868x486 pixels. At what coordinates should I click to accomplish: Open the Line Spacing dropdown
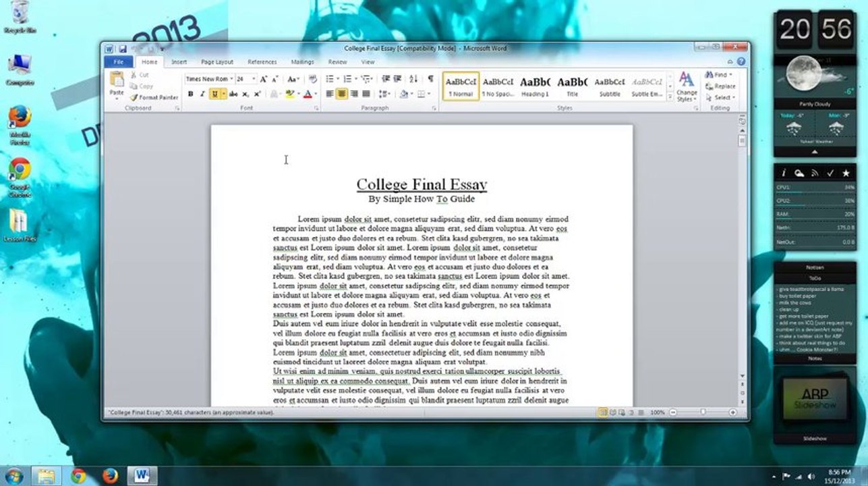[385, 94]
